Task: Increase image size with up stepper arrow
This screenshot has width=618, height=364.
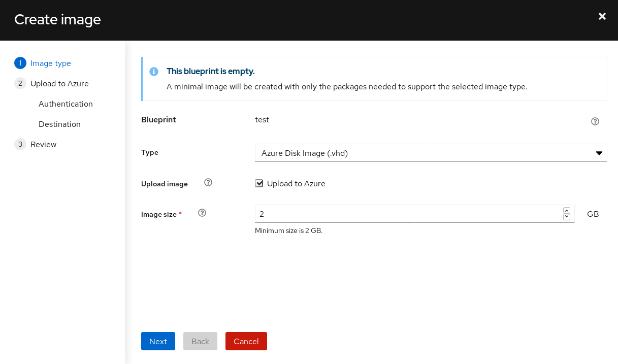Action: pos(566,211)
